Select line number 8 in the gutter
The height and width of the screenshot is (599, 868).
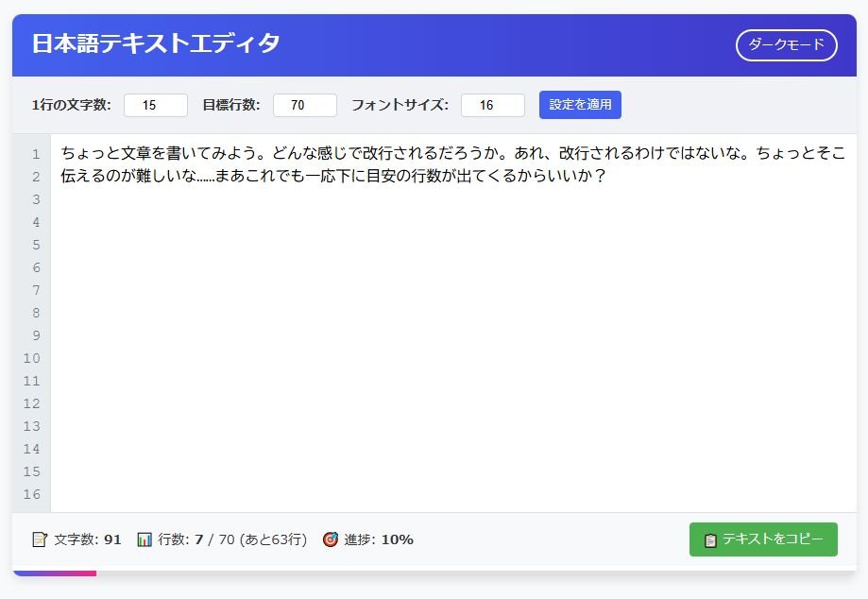point(34,313)
